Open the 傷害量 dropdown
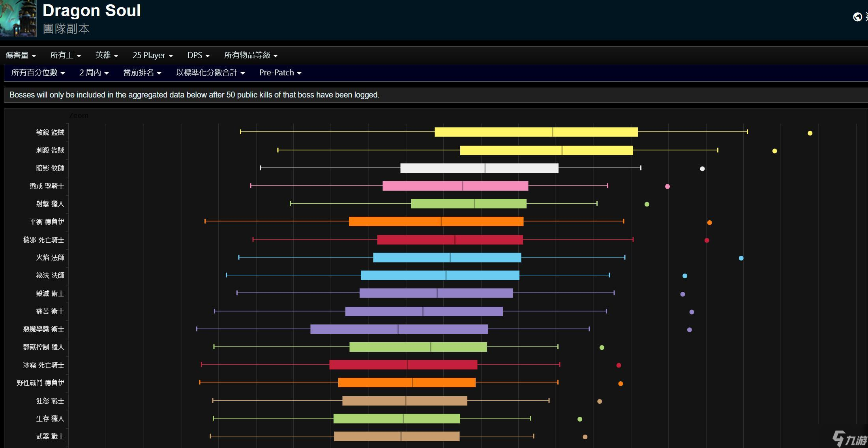This screenshot has height=448, width=868. (21, 55)
